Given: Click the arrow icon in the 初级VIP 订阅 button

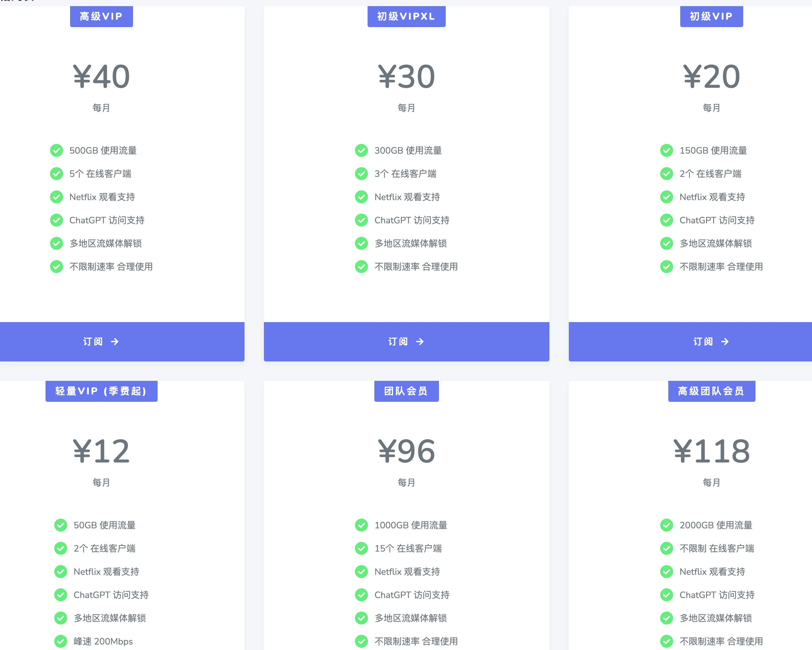Looking at the screenshot, I should (725, 342).
